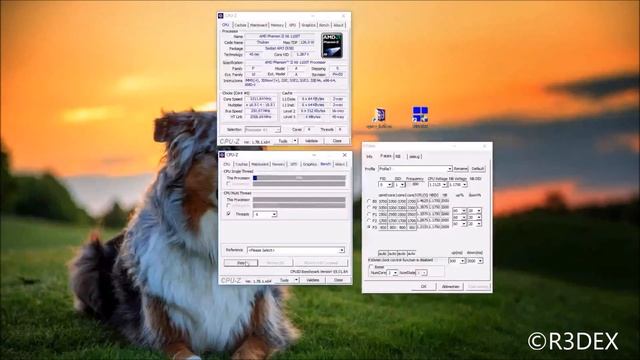Open the setting tab in the P-state tool
The image size is (640, 360).
(414, 156)
